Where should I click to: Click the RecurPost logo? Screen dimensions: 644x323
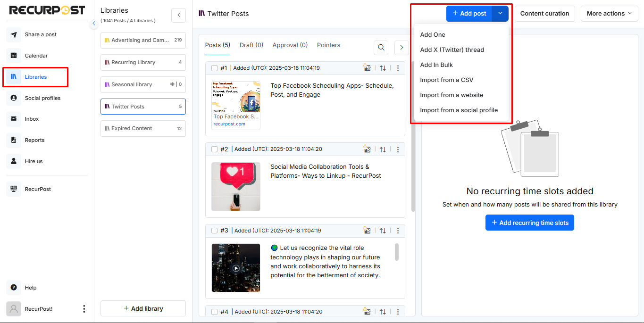point(47,10)
